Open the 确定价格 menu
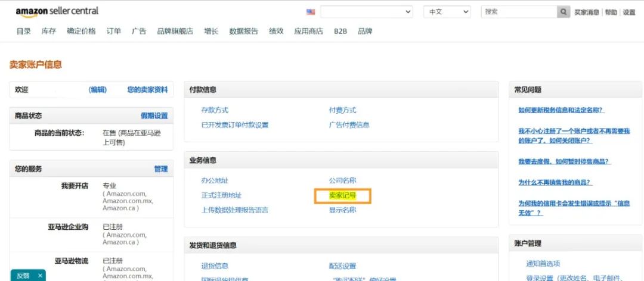 [81, 31]
